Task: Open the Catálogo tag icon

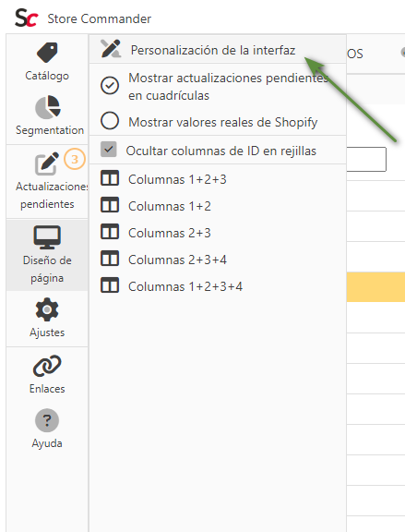Action: (x=47, y=53)
